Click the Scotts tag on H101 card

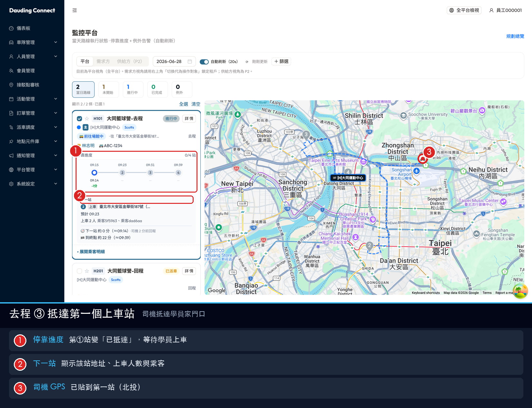tap(129, 127)
